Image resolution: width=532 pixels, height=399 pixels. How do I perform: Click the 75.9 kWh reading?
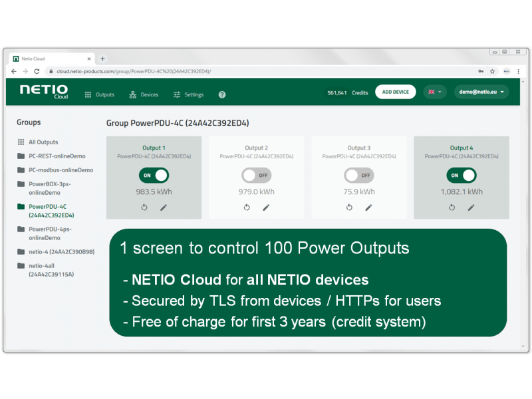(359, 192)
